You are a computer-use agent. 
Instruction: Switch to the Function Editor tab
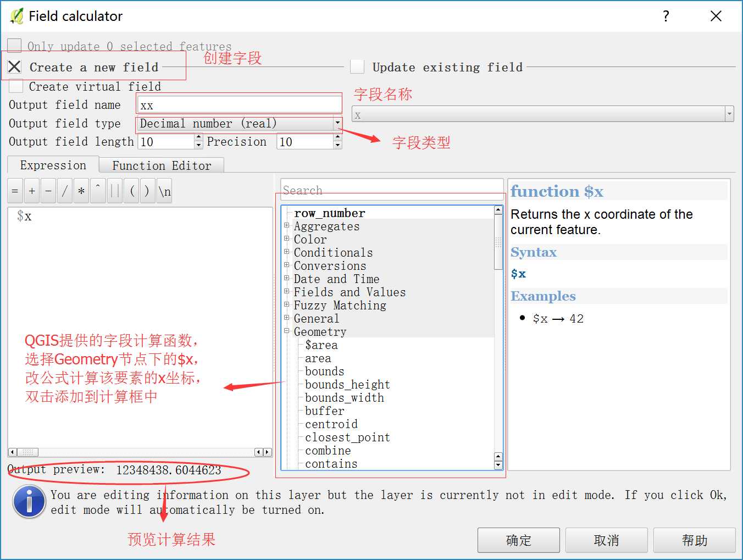coord(162,165)
